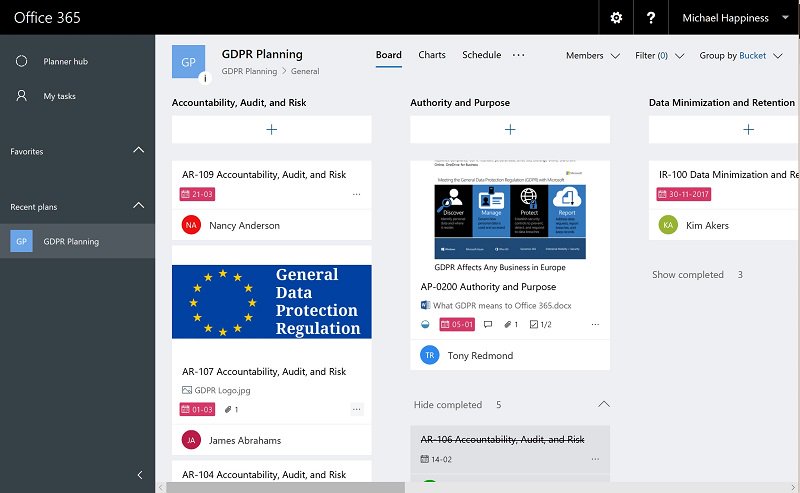Viewport: 800px width, 493px height.
Task: Click the 01-03 due date label
Action: point(197,409)
